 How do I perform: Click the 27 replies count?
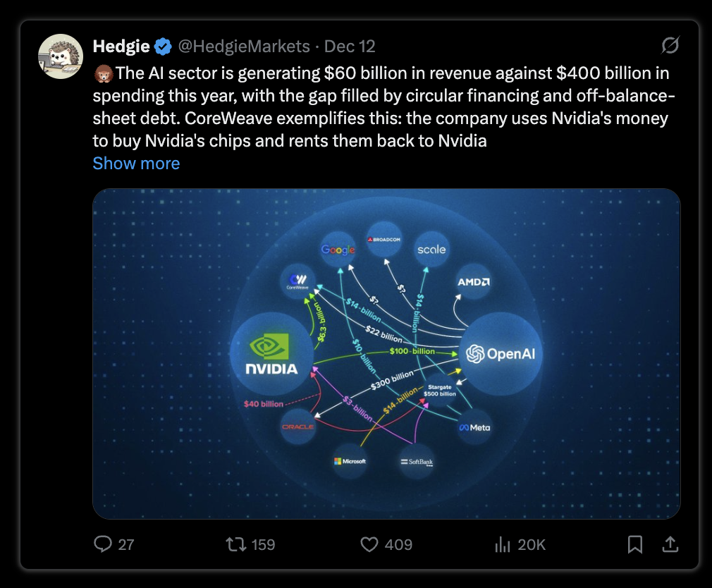point(125,544)
